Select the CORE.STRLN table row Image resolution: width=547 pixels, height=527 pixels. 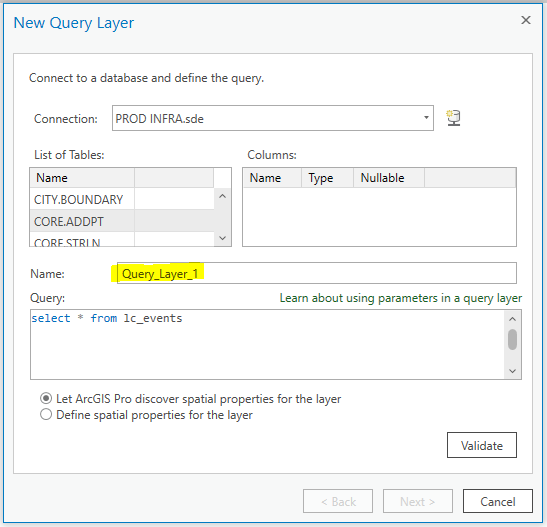tap(122, 240)
